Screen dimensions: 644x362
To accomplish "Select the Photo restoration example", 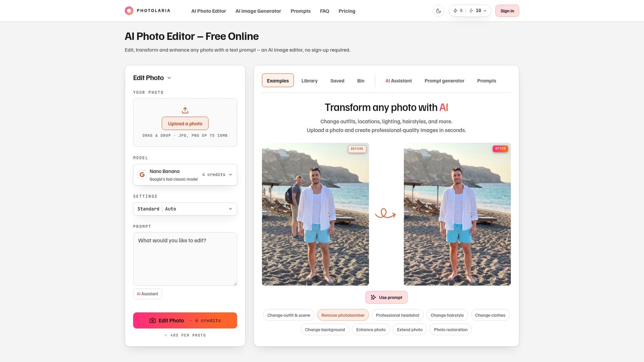I will 450,329.
